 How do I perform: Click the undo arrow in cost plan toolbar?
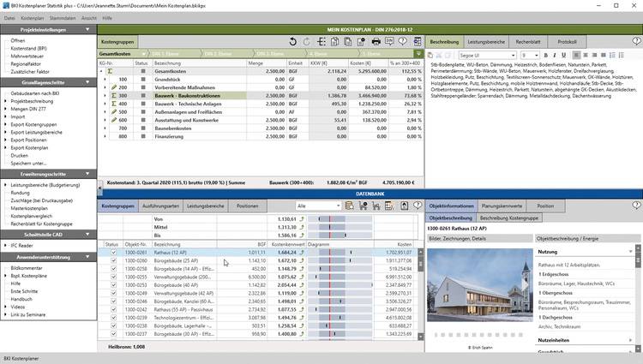(x=293, y=41)
